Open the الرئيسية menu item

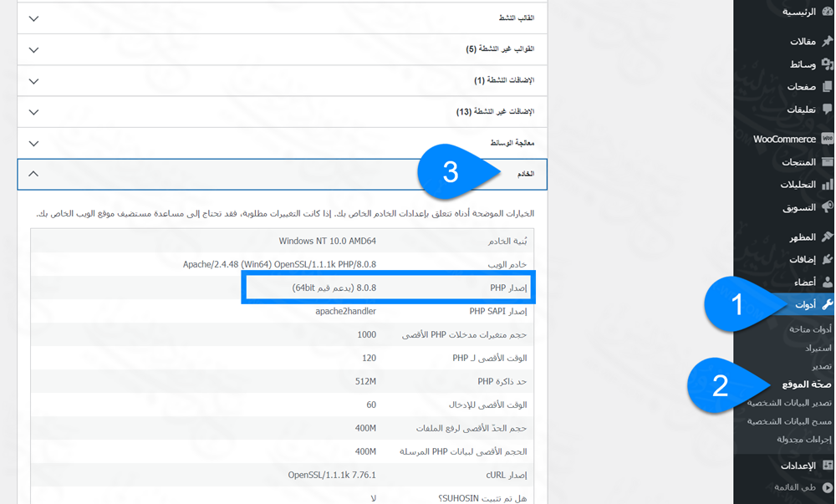click(x=798, y=12)
